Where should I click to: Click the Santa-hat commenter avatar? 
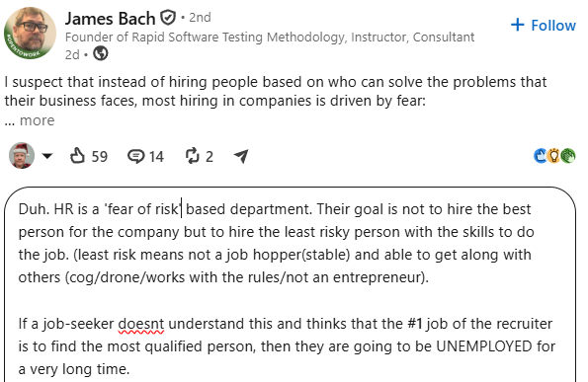[x=22, y=155]
